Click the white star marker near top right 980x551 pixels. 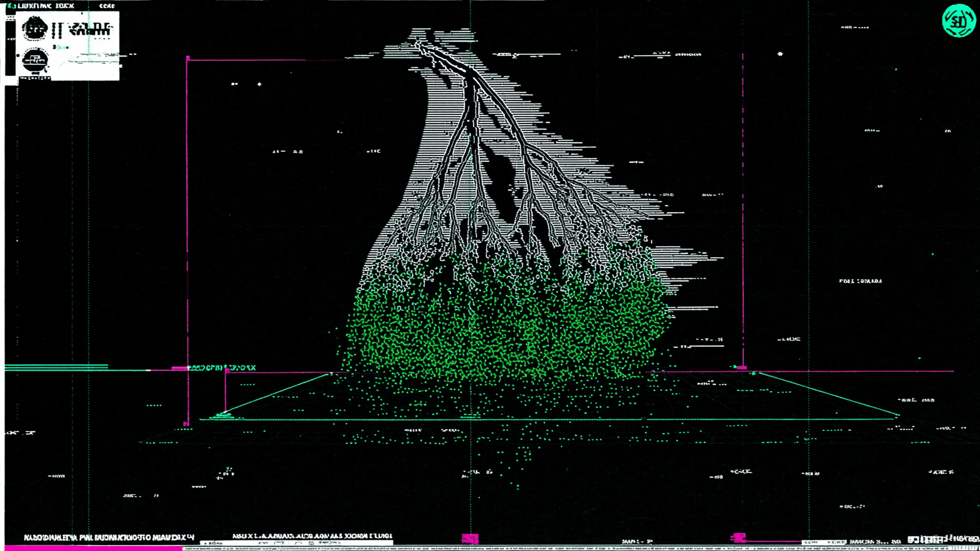click(x=780, y=54)
